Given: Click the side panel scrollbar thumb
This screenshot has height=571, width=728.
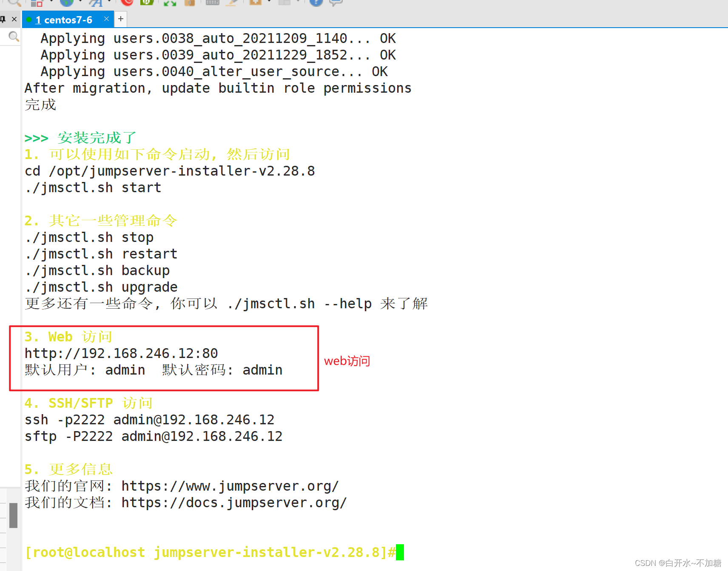Looking at the screenshot, I should [x=13, y=515].
